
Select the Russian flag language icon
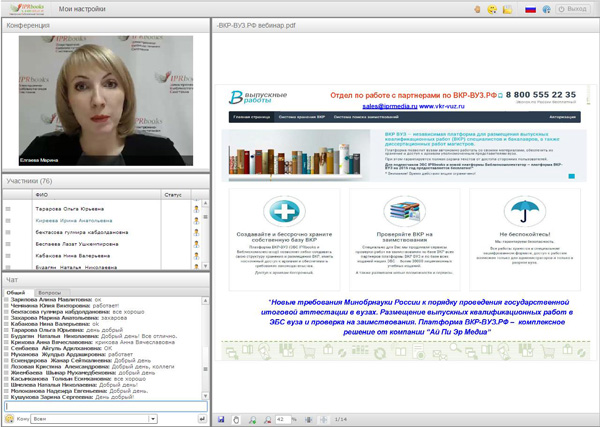(x=530, y=9)
